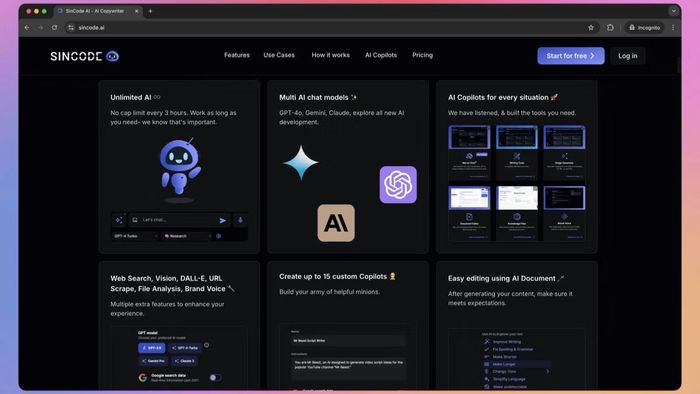Open the Features nav item

pyautogui.click(x=237, y=55)
